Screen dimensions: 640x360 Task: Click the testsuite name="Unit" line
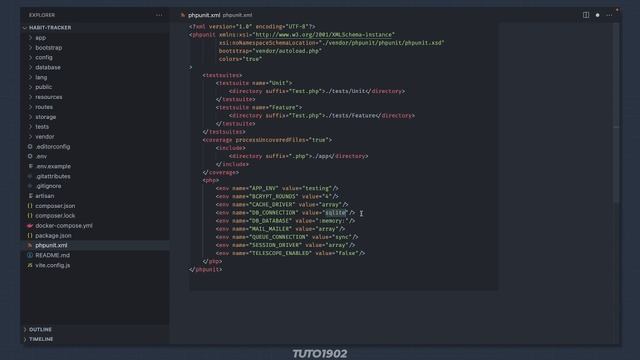pos(254,83)
